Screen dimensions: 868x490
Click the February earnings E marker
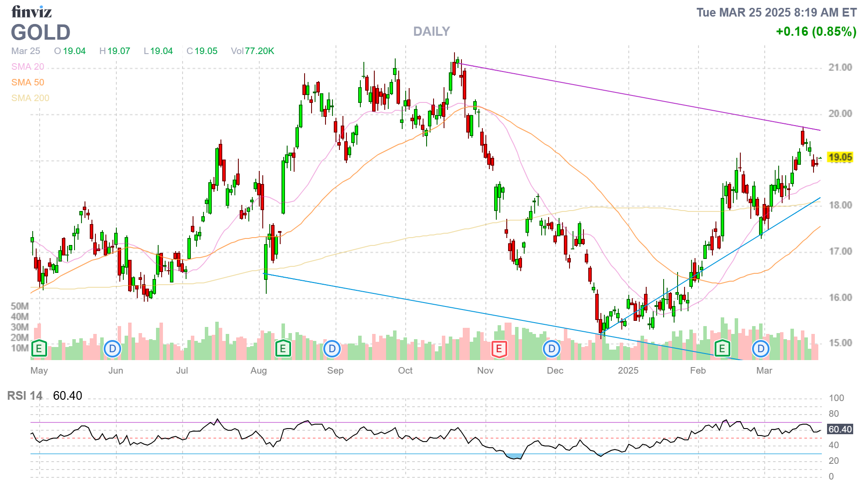coord(722,348)
